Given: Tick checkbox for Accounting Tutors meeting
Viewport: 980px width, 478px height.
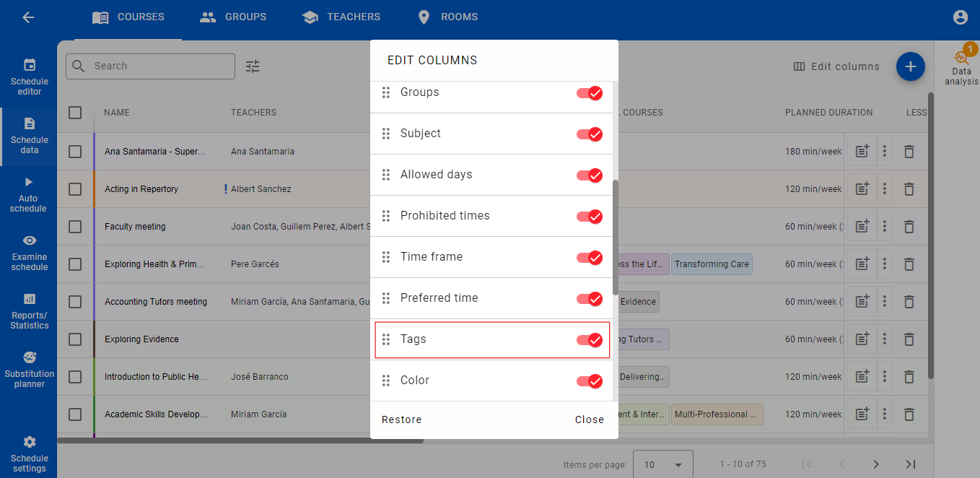Looking at the screenshot, I should 75,302.
